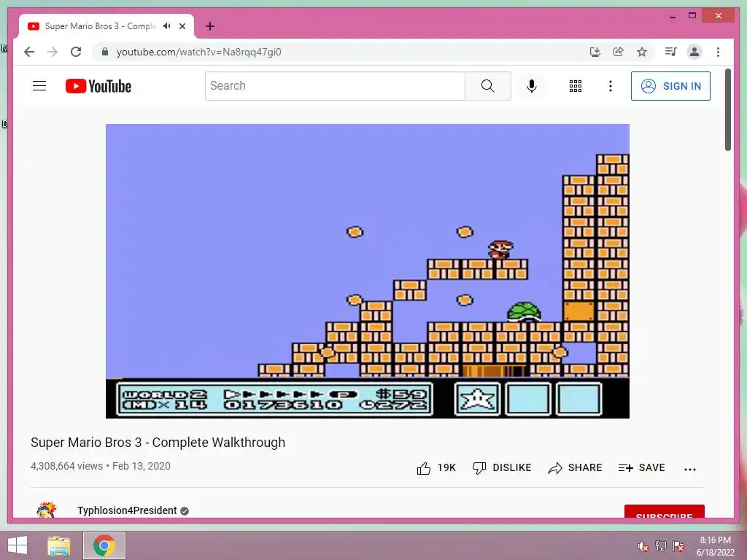Screen dimensions: 747x560
Task: Open the Typhlosion4President channel link
Action: (x=127, y=510)
